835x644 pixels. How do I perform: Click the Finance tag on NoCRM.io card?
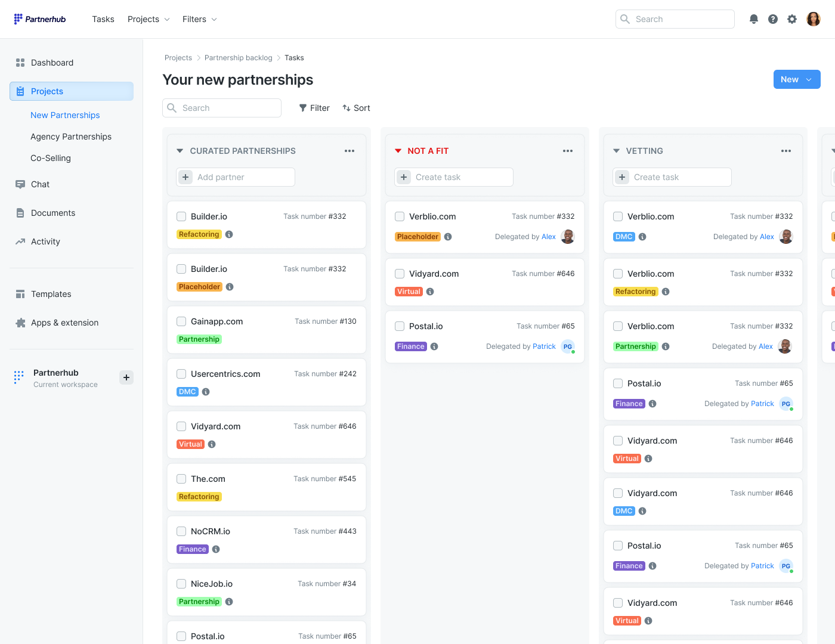[x=193, y=549]
